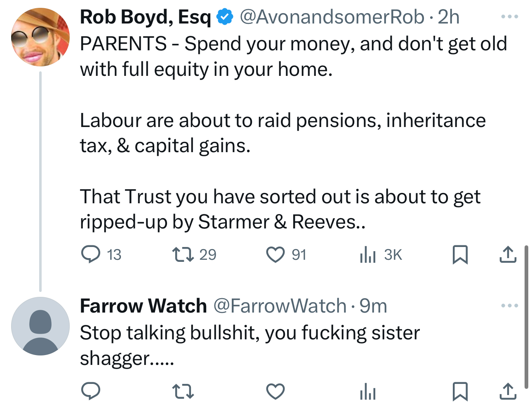Viewport: 532px width, 414px height.
Task: Share Farrow Watch's reply
Action: point(508,391)
